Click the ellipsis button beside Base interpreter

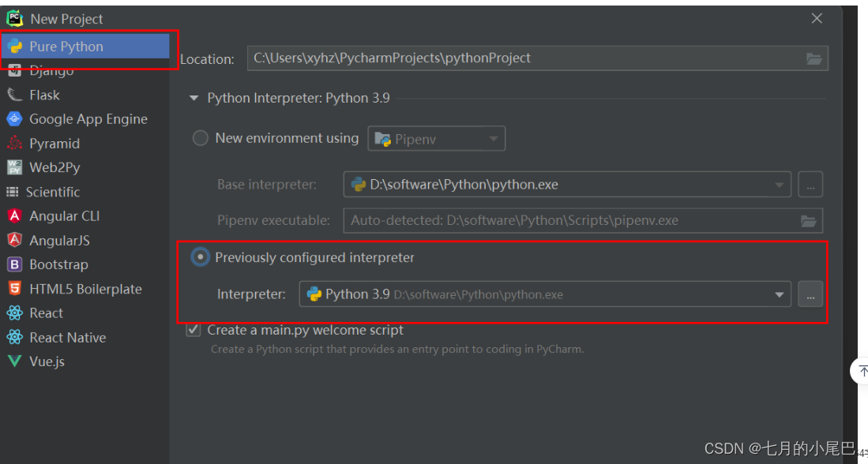click(810, 185)
